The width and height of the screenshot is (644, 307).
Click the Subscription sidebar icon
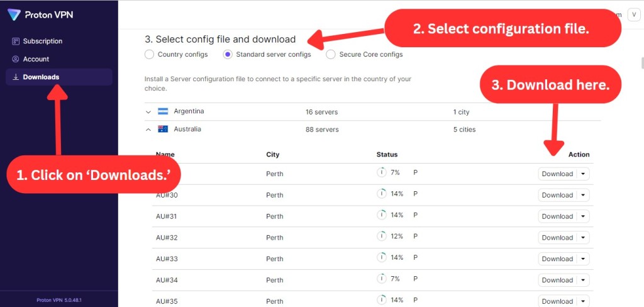click(16, 41)
